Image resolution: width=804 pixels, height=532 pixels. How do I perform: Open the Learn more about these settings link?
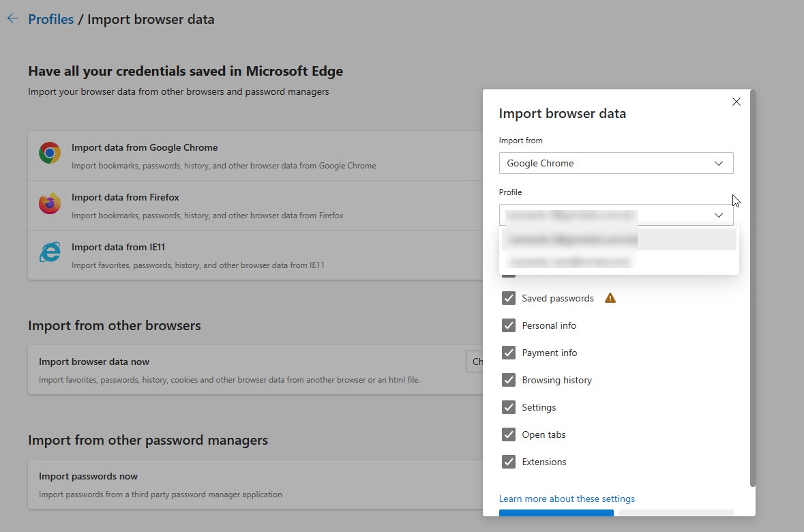[x=567, y=499]
